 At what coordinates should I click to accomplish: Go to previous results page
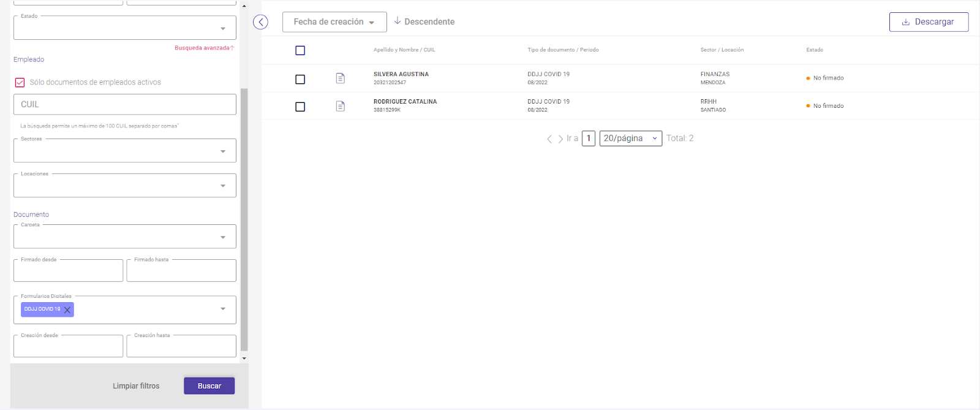coord(549,139)
